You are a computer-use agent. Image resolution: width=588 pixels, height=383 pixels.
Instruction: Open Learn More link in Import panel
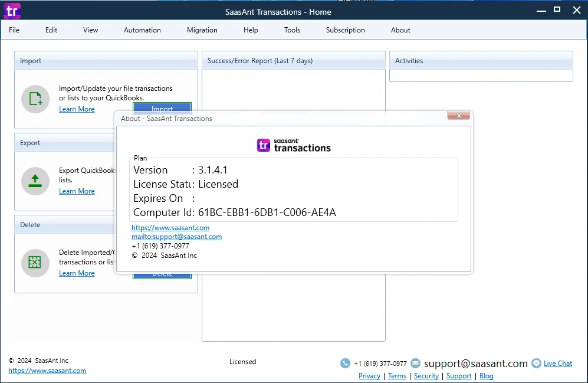tap(77, 109)
